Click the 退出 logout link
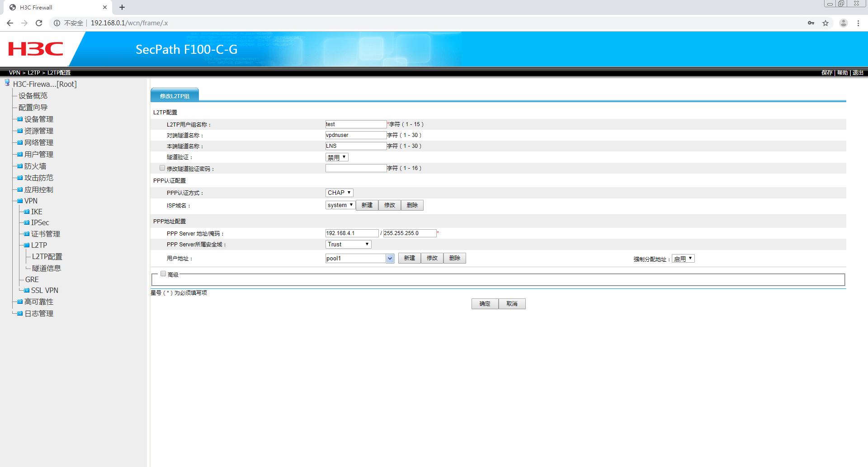Image resolution: width=868 pixels, height=467 pixels. [x=858, y=73]
